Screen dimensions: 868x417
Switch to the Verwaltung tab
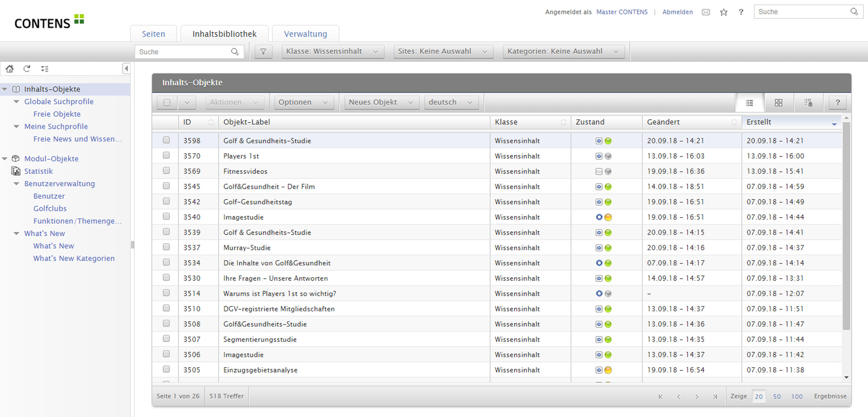pos(305,34)
